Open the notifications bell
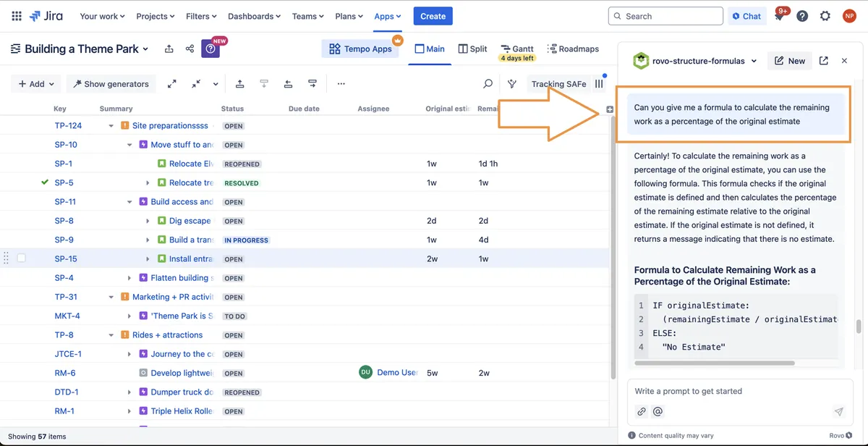Screen dimensions: 868x446 pos(779,17)
